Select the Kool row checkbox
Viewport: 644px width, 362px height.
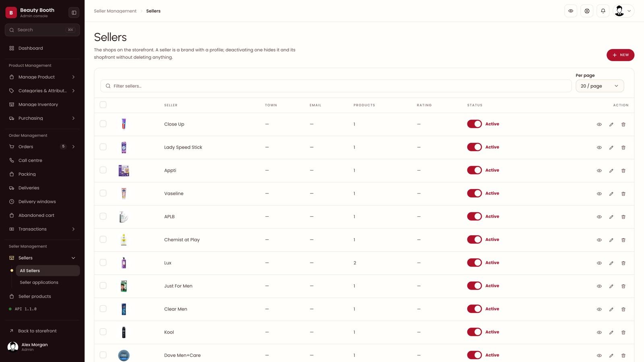103,332
